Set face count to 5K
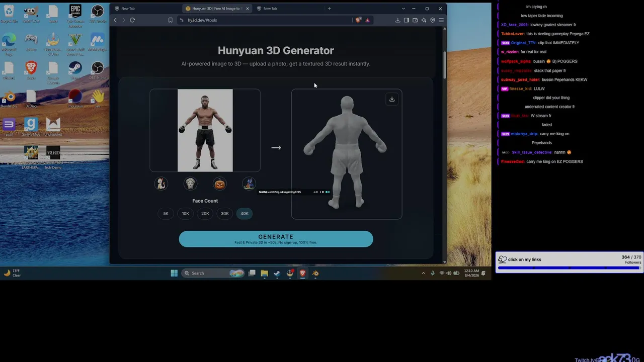This screenshot has width=644, height=362. pos(166,214)
